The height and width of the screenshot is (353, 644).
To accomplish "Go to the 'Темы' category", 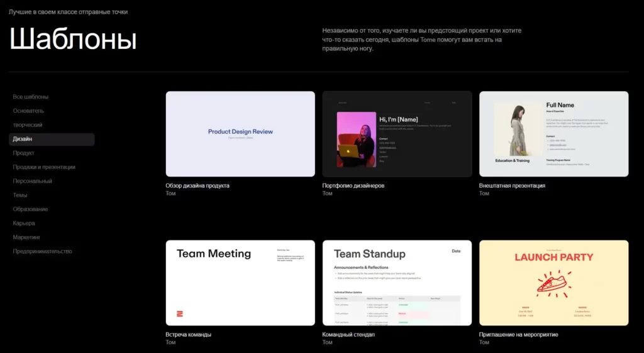I will [x=20, y=195].
